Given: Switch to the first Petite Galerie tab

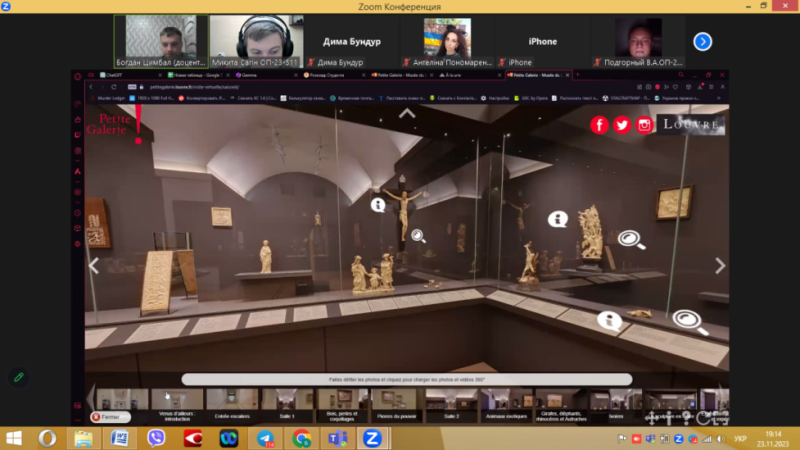Looking at the screenshot, I should click(x=401, y=75).
